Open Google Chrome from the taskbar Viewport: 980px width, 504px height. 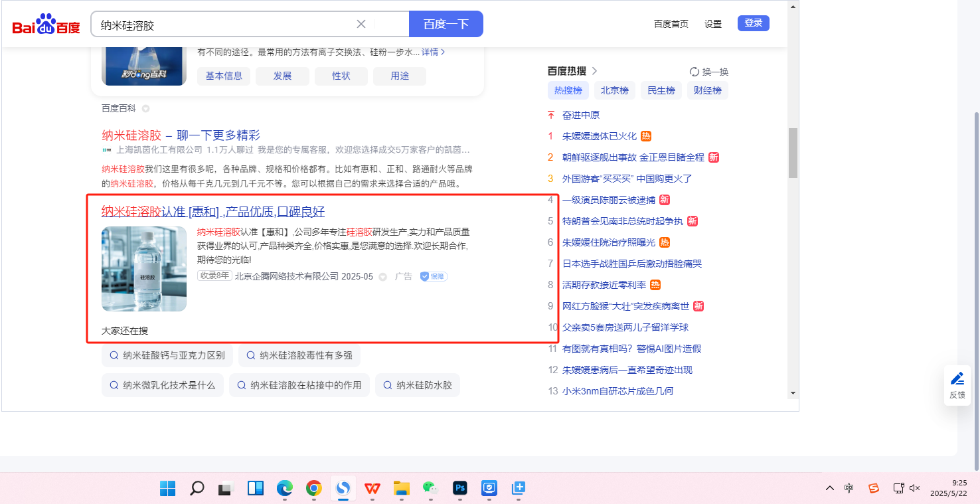[314, 489]
